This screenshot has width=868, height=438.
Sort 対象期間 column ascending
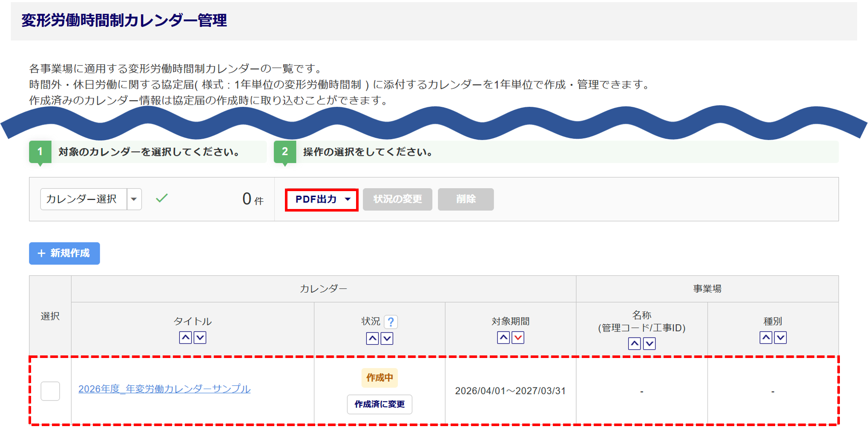click(503, 338)
